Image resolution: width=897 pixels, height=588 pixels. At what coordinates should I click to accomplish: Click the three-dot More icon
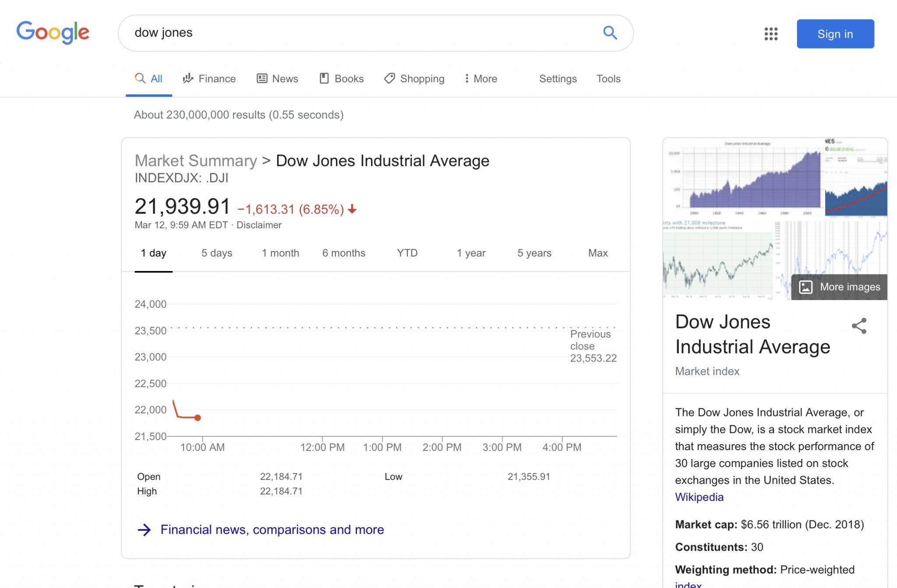467,78
